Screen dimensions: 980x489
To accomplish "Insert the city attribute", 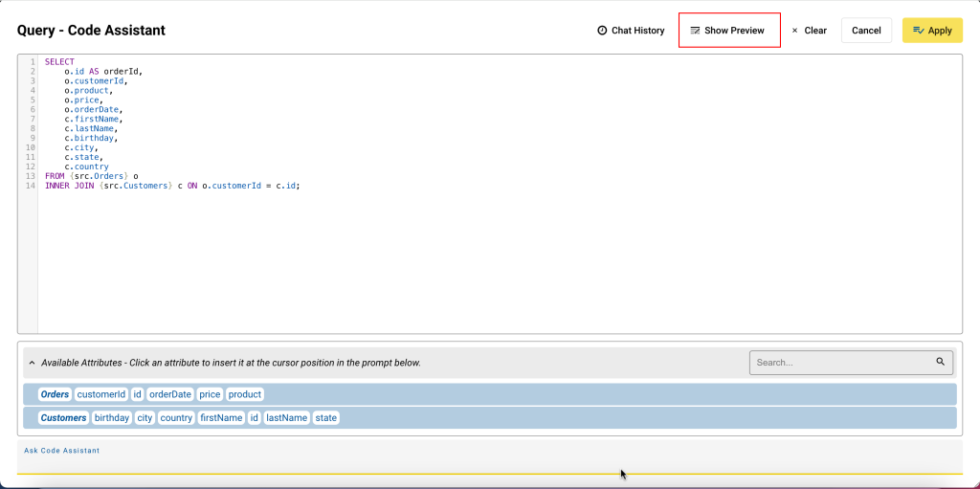I will (x=145, y=418).
